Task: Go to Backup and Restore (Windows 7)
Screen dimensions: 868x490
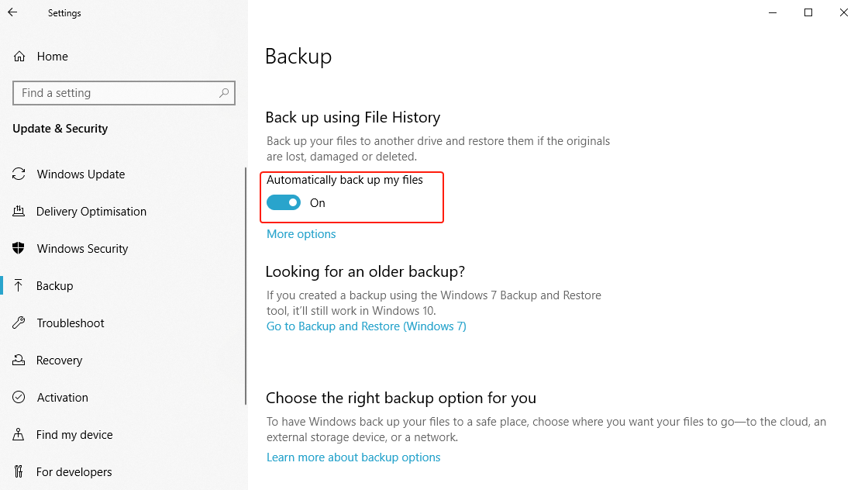Action: coord(366,326)
